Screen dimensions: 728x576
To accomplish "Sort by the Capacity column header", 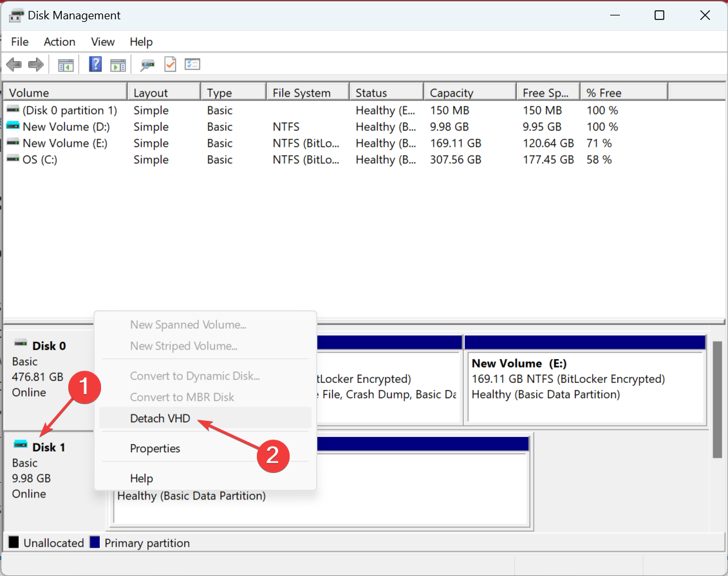I will (x=470, y=93).
